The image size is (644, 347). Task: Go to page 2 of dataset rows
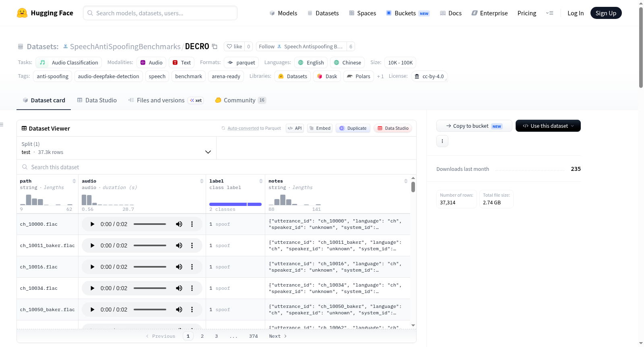click(202, 336)
